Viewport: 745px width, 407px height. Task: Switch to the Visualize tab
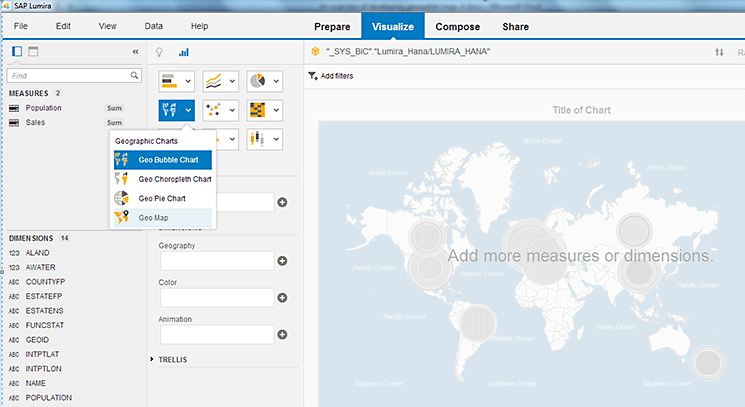393,26
